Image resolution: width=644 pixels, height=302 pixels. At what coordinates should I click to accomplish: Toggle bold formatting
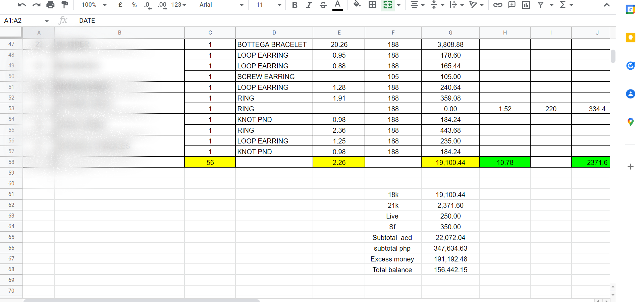coord(295,5)
